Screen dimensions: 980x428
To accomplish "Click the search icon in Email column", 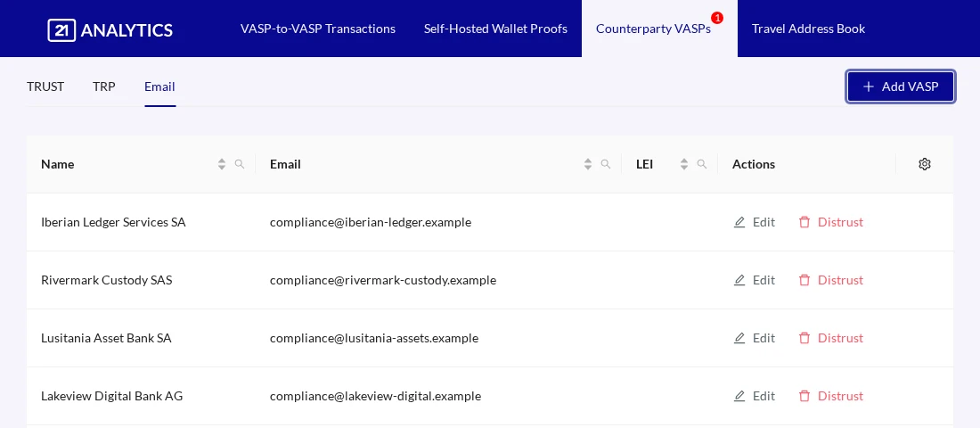I will (x=606, y=164).
